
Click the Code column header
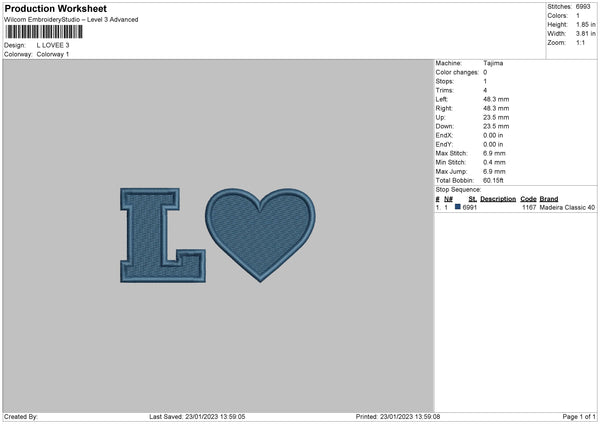[x=528, y=199]
